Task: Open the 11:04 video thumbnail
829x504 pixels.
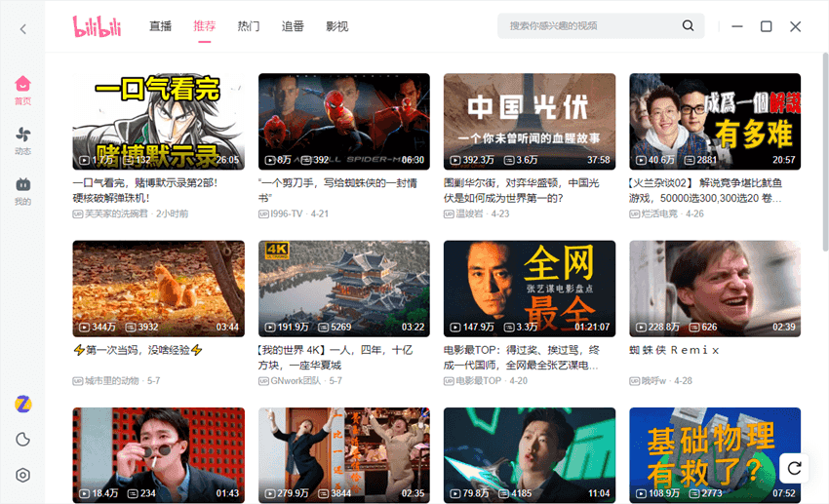Action: click(x=530, y=455)
